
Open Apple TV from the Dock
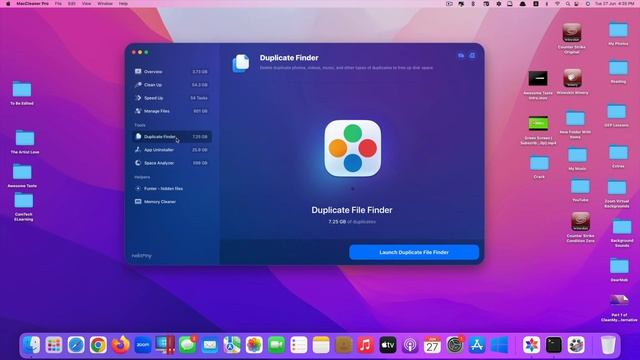pyautogui.click(x=388, y=345)
